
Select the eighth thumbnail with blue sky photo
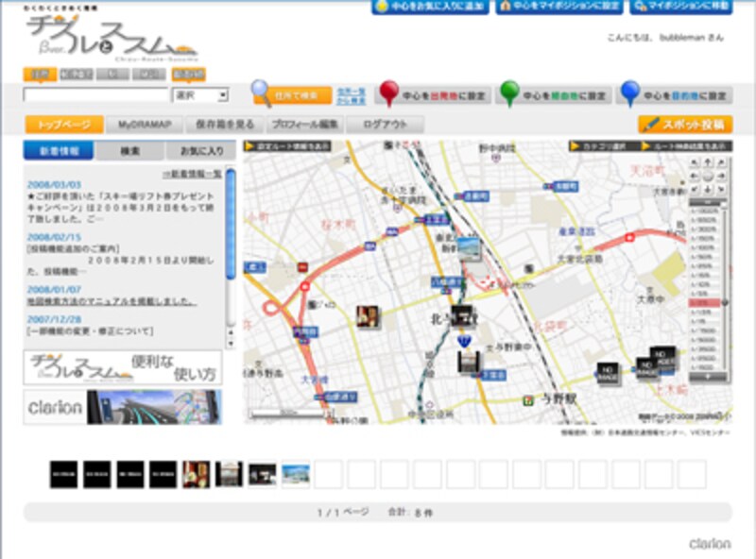tap(295, 475)
